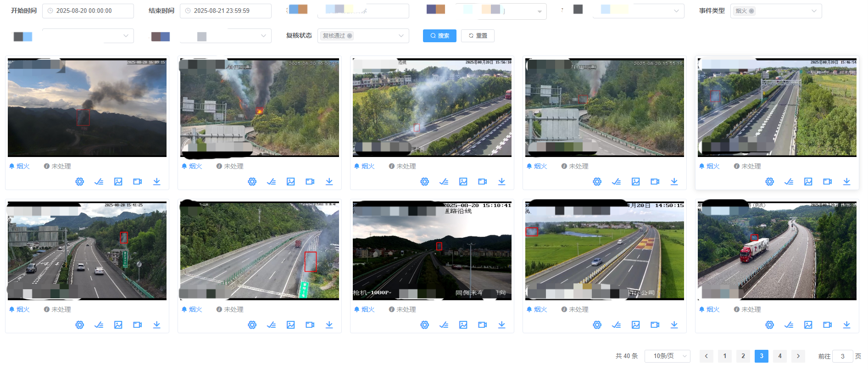This screenshot has height=370, width=868.
Task: Open review checklist on the 15:10:41 card
Action: tap(444, 325)
